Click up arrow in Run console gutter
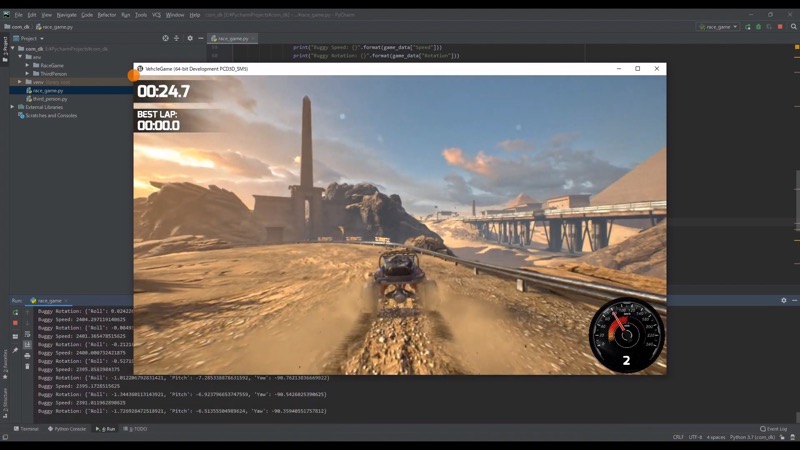800x450 pixels. (28, 312)
